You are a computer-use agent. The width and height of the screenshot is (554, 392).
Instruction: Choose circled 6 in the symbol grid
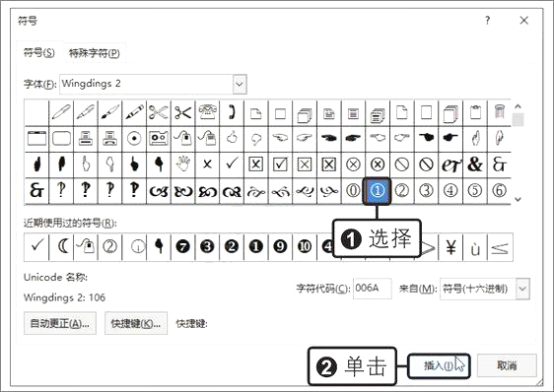pyautogui.click(x=499, y=191)
